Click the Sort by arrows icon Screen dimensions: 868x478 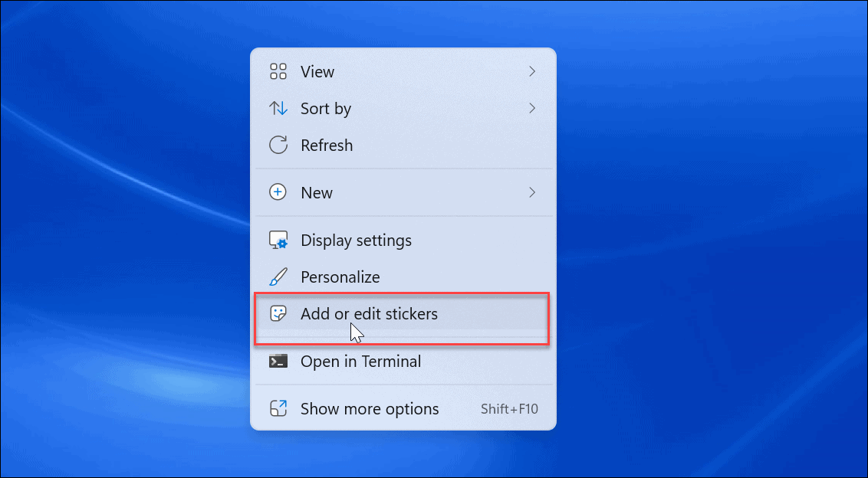[x=278, y=108]
